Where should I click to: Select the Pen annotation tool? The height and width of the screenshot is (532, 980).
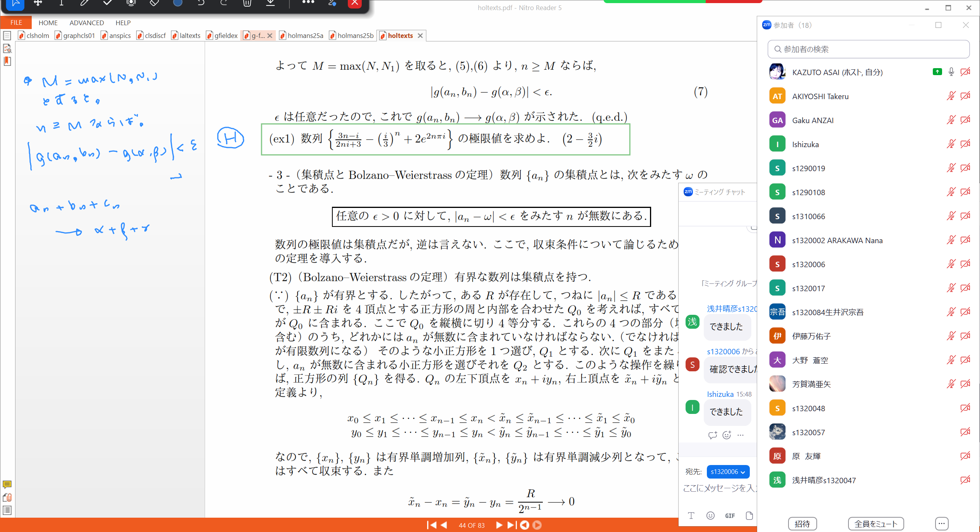84,3
